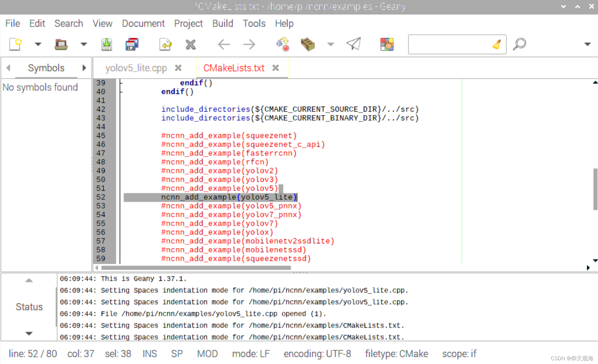This screenshot has width=598, height=364.
Task: Click the Compile toolbar icon
Action: [x=283, y=44]
